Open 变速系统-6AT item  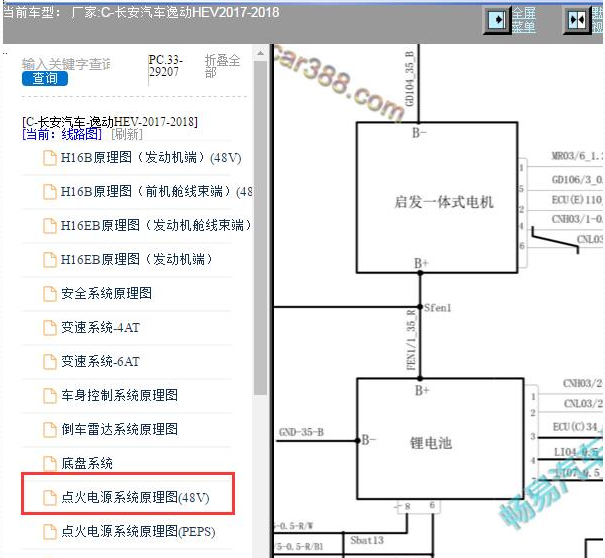point(100,362)
